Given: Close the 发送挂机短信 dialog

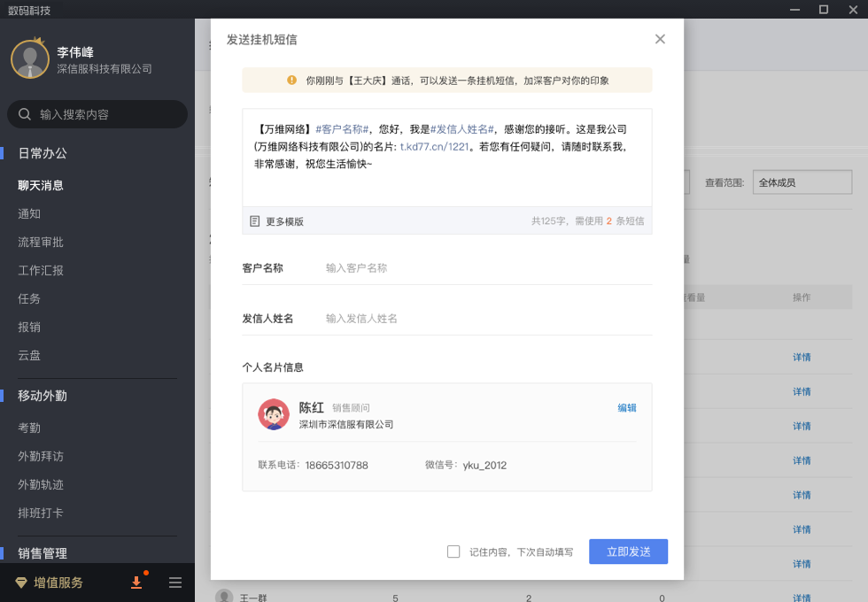Looking at the screenshot, I should [660, 39].
